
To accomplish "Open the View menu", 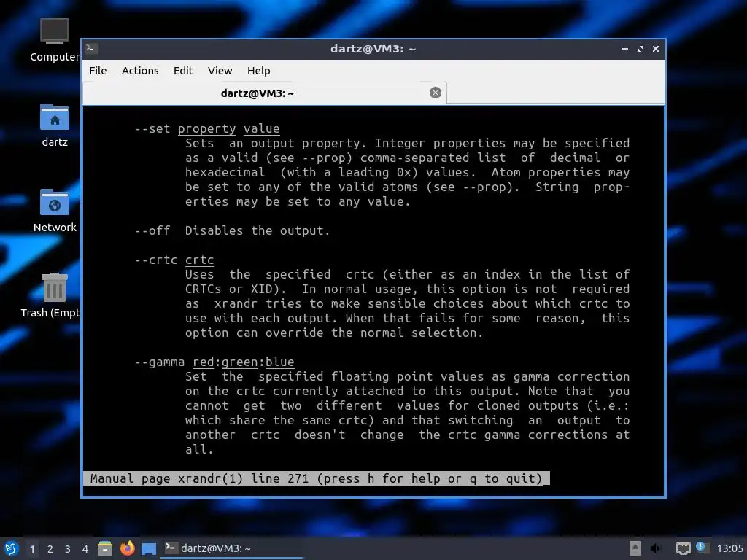I will coord(220,71).
